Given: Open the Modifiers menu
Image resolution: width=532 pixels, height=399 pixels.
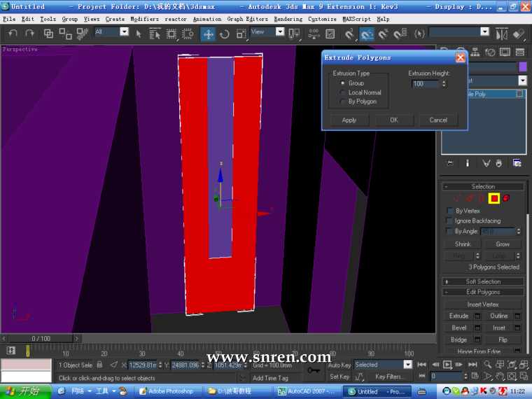Looking at the screenshot, I should click(144, 19).
